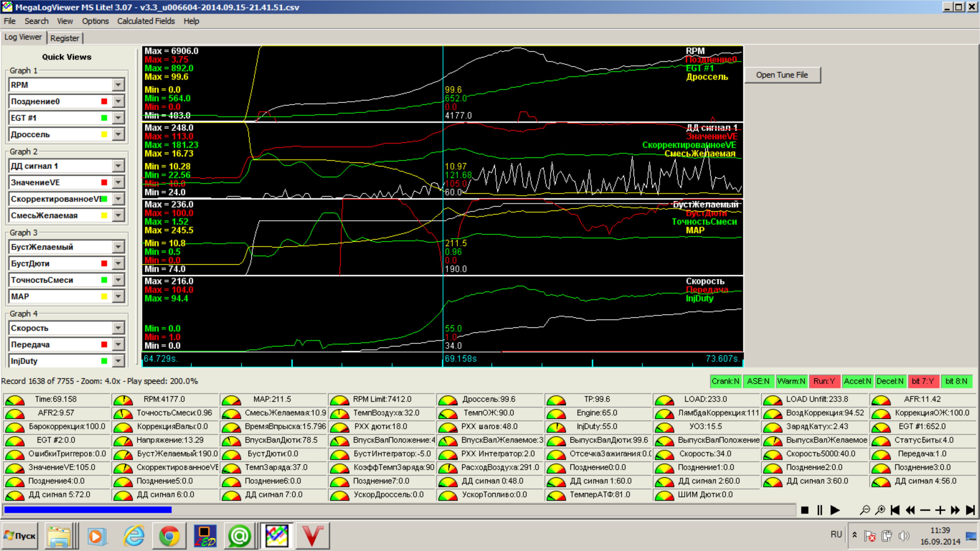Viewport: 980px width, 551px height.
Task: Click the fast forward double-arrow icon
Action: tap(955, 510)
